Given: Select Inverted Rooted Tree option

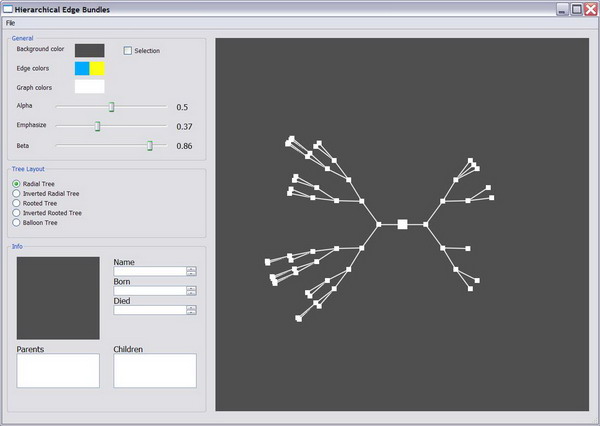Looking at the screenshot, I should tap(16, 213).
